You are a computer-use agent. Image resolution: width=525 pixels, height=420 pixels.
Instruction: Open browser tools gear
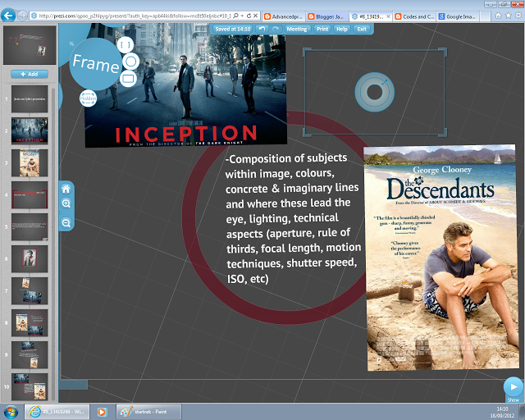click(x=518, y=16)
